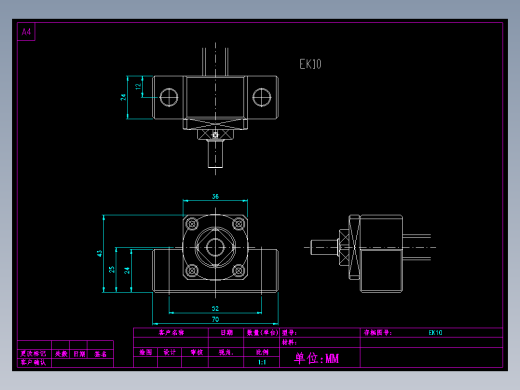
Task: Click the 单位:MM units text
Action: point(316,358)
